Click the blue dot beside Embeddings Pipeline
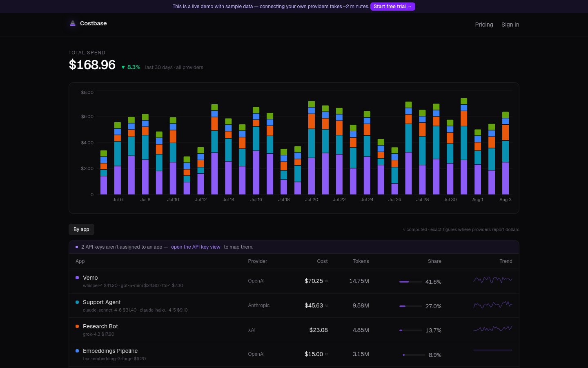 (x=77, y=351)
